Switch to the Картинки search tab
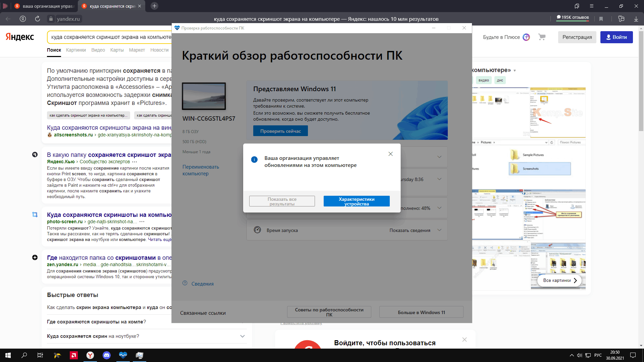Viewport: 644px width, 362px height. click(76, 50)
